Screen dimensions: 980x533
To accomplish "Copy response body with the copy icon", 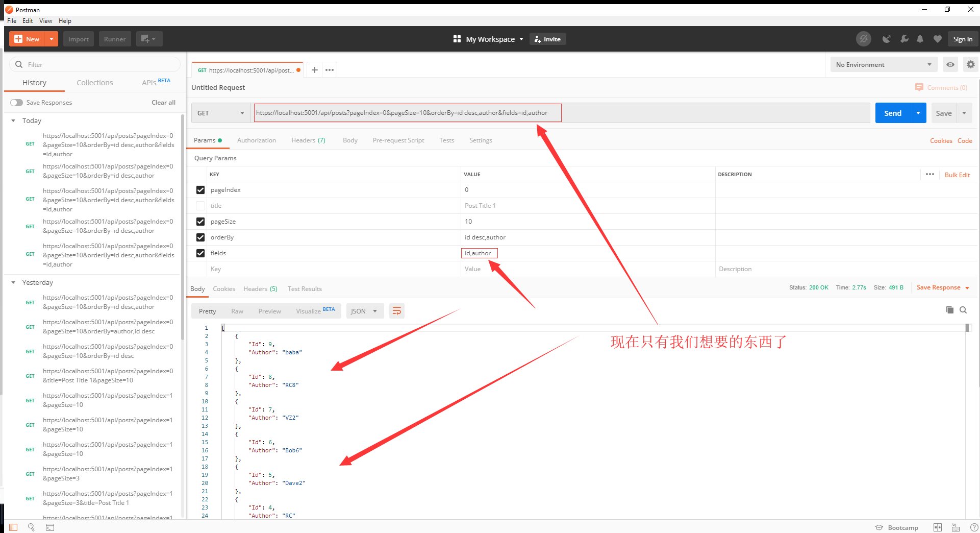I will click(949, 310).
